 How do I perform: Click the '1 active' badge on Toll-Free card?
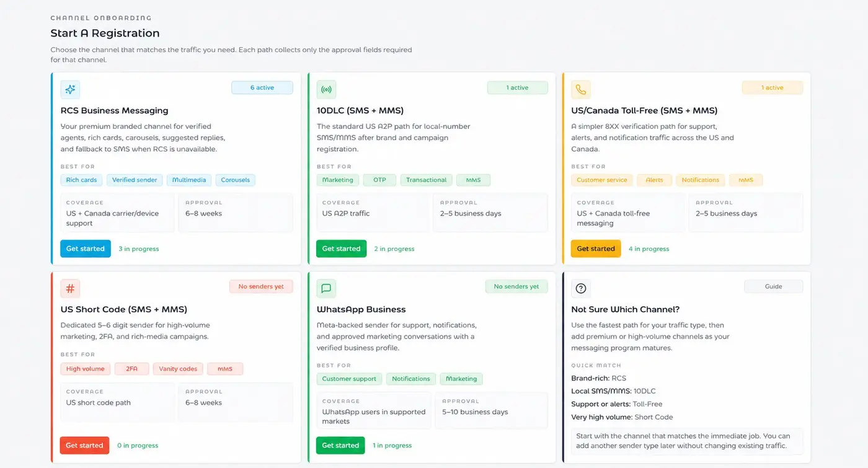pos(773,87)
